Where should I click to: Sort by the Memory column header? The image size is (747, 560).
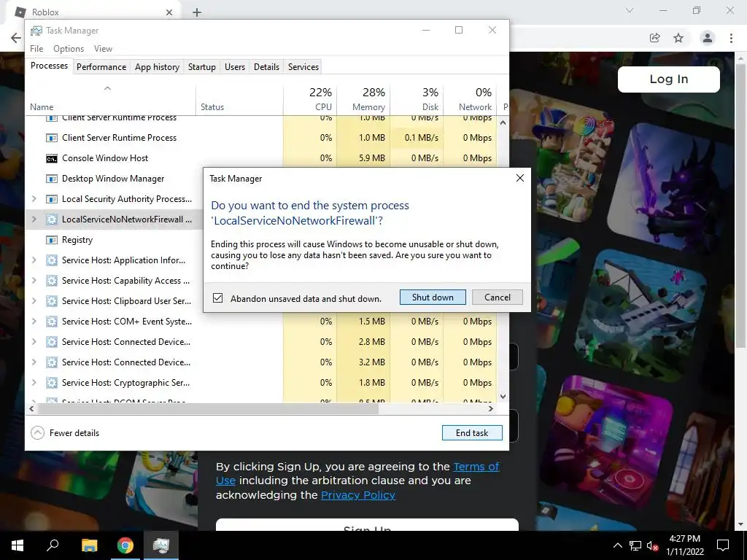tap(363, 99)
